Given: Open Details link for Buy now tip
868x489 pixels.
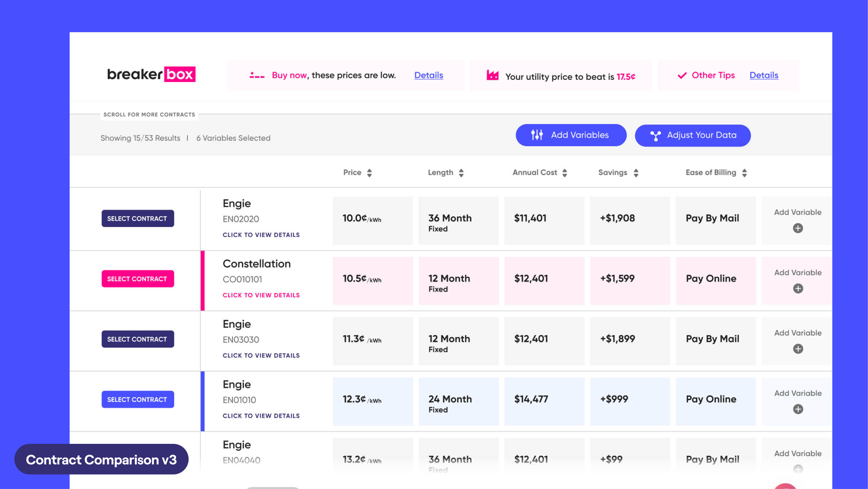Looking at the screenshot, I should tap(429, 75).
